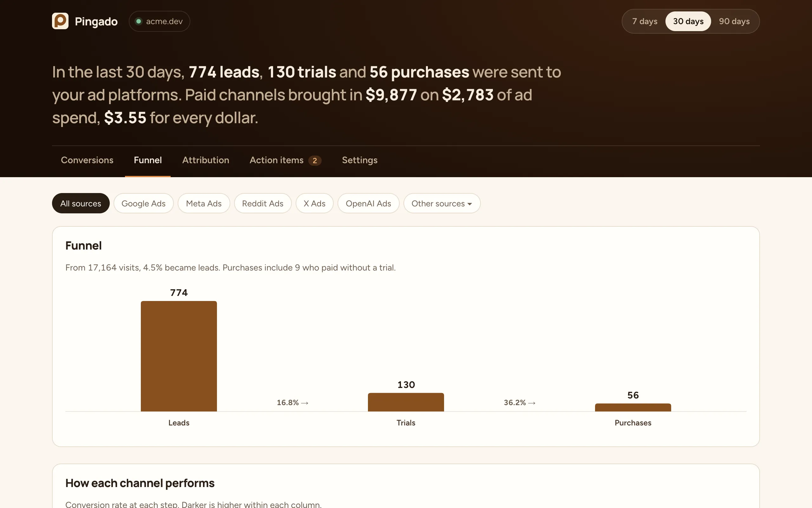Filter funnel by Google Ads
This screenshot has width=812, height=508.
tap(143, 203)
